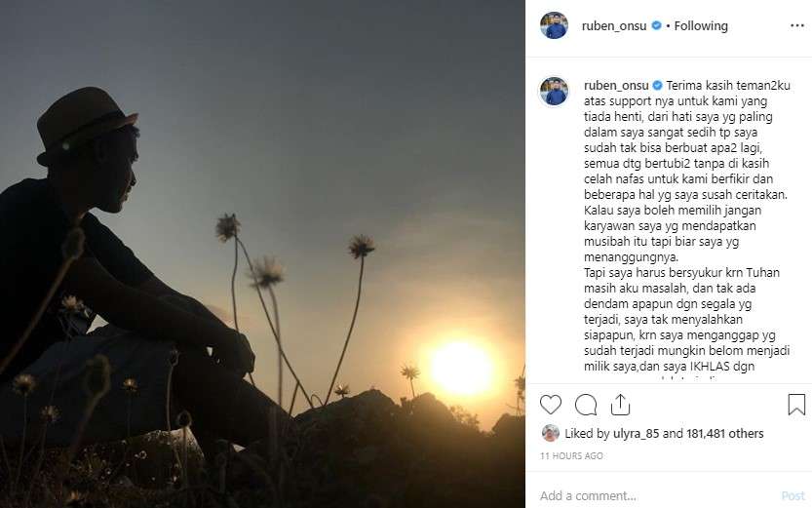This screenshot has height=508, width=812.
Task: Click the caption text starting Terima kasih
Action: pos(687,226)
